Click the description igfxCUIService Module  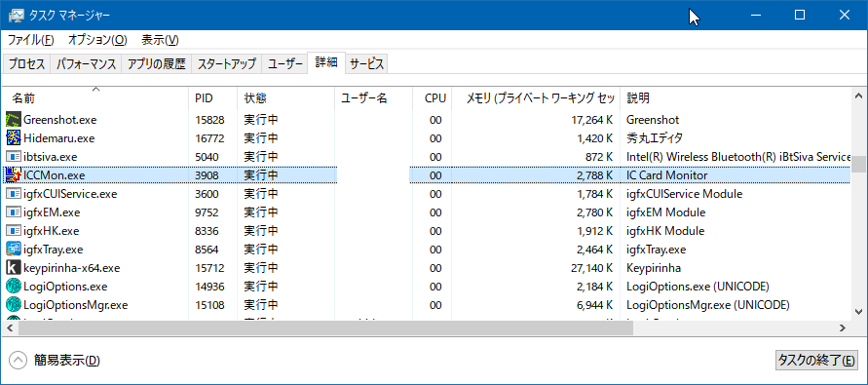684,194
